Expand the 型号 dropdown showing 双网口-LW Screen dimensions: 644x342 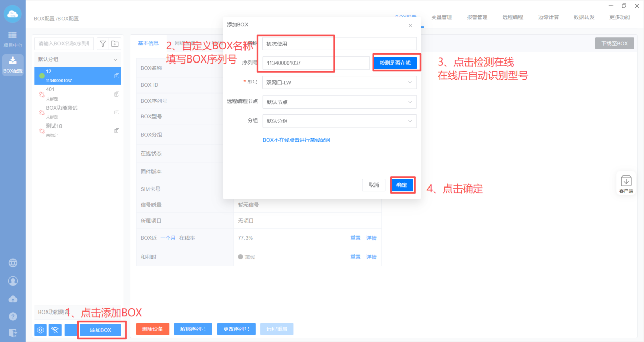click(x=340, y=82)
